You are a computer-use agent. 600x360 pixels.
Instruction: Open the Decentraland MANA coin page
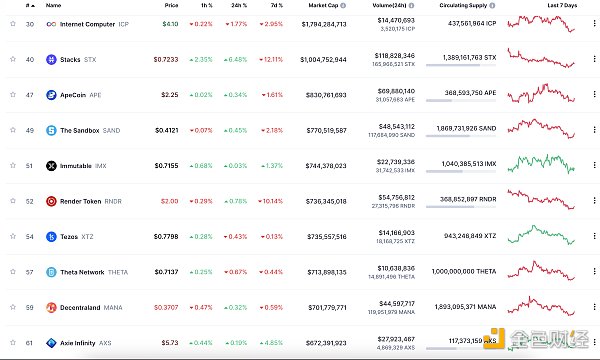coord(91,308)
